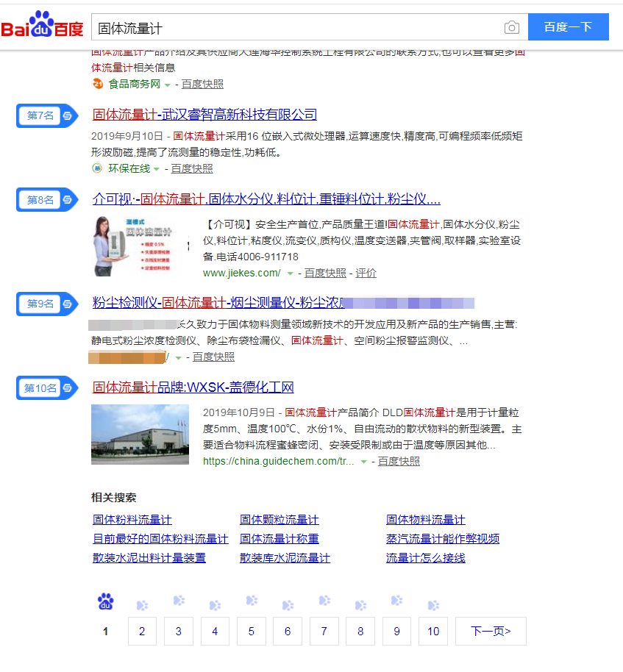Open 百度快照 for guidechem result
Screen dimensions: 623x672
click(x=399, y=461)
